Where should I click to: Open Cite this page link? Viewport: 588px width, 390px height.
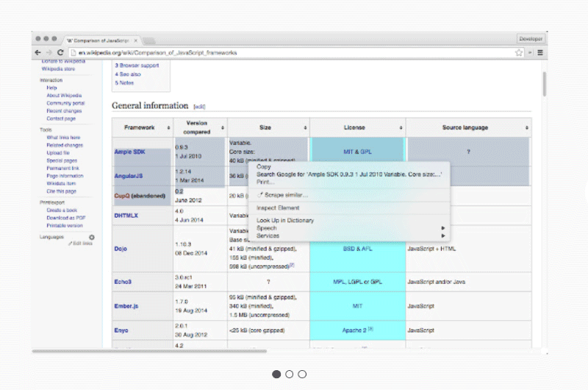pyautogui.click(x=62, y=191)
